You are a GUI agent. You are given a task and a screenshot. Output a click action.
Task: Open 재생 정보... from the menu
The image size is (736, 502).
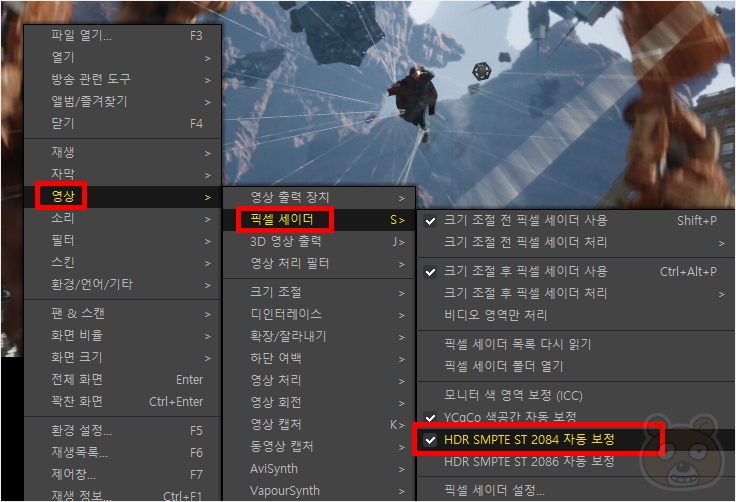[x=123, y=495]
